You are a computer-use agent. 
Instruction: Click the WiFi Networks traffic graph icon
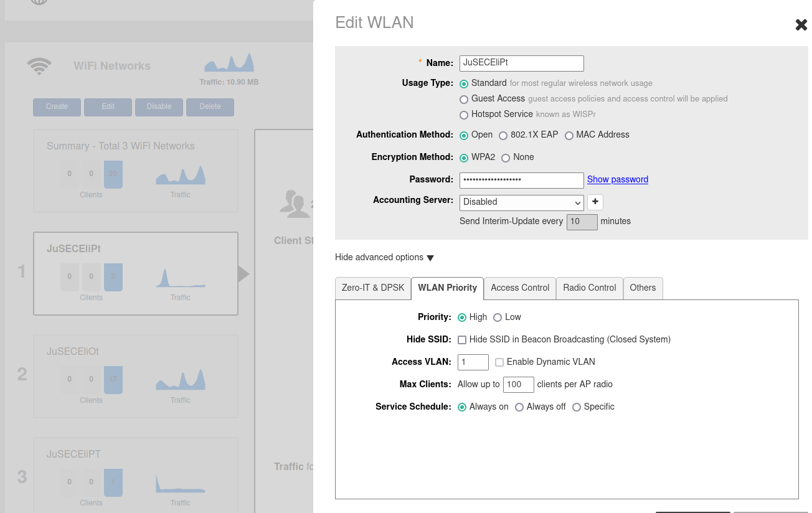coord(229,63)
